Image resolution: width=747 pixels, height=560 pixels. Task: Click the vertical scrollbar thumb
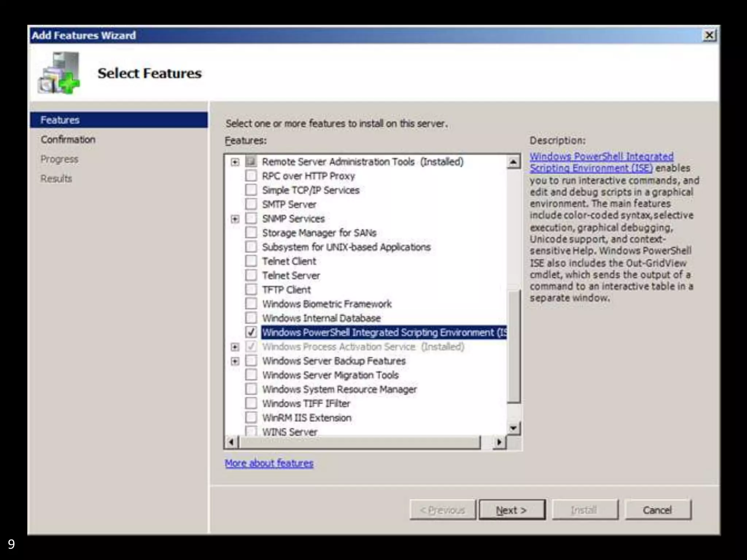[x=514, y=346]
